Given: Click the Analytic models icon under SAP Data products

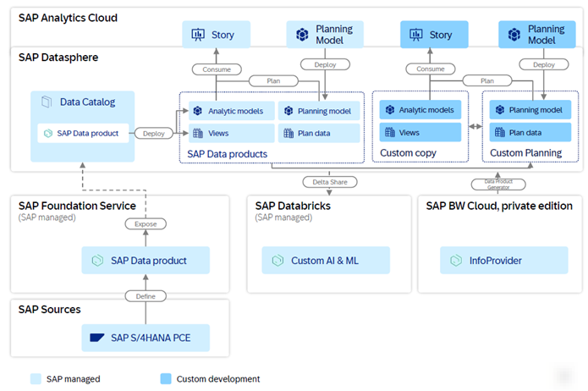Looking at the screenshot, I should coord(197,111).
